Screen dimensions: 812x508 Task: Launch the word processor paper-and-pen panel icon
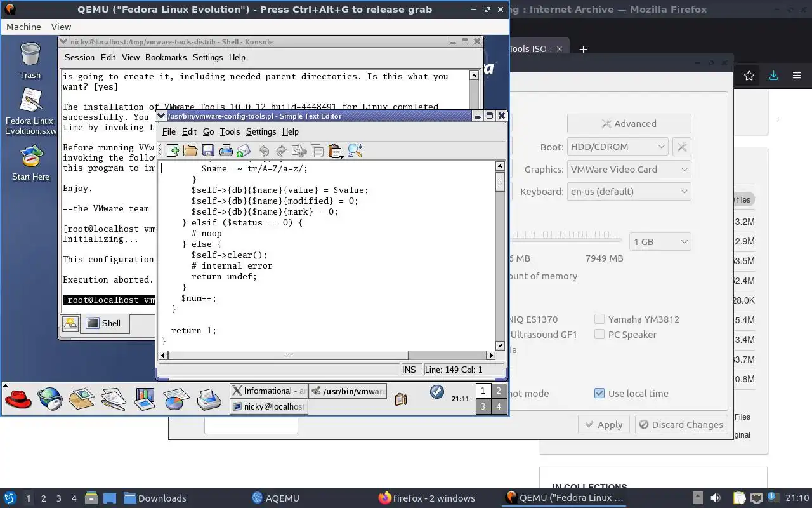(113, 398)
